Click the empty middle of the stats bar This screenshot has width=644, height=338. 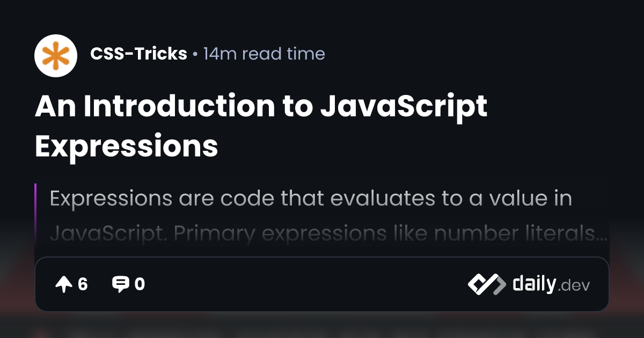point(306,284)
